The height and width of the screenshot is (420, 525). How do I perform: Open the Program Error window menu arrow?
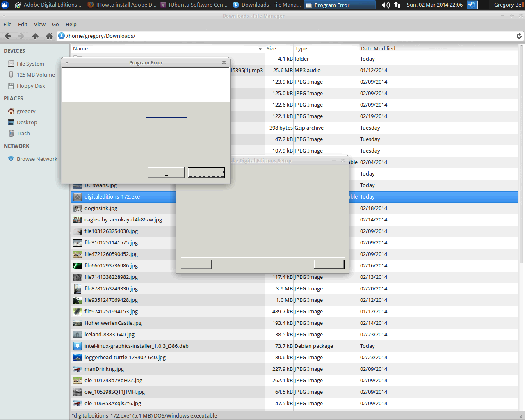coord(67,63)
